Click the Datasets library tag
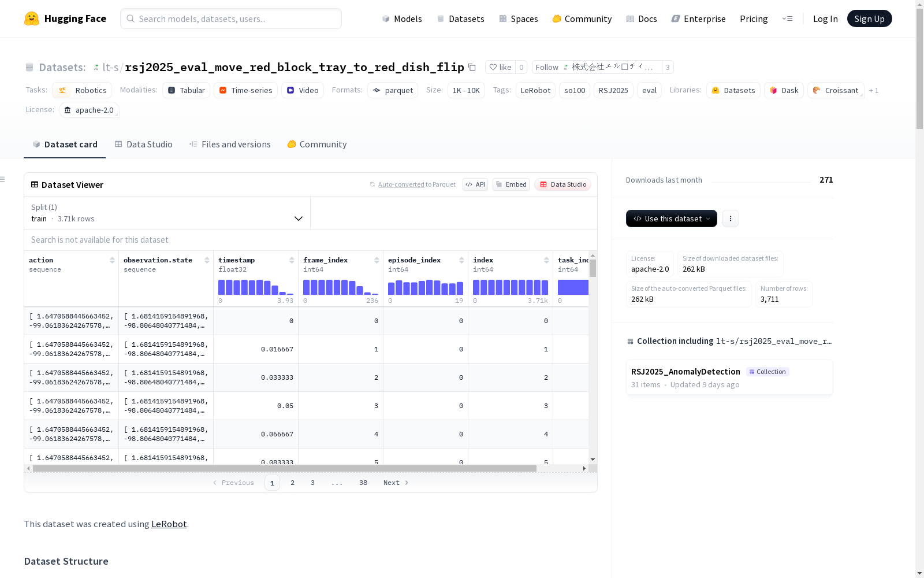Screen dimensions: 924x578 click(x=733, y=90)
